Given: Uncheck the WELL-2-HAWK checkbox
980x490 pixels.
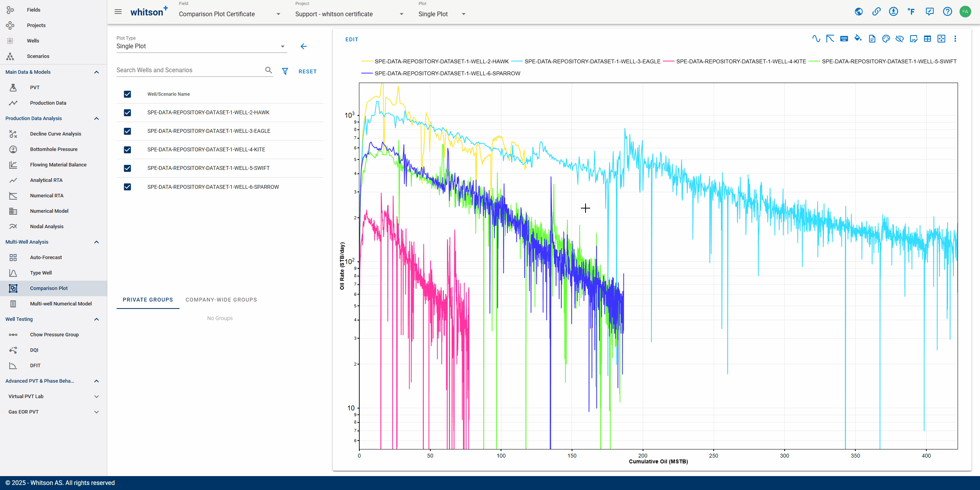Looking at the screenshot, I should click(x=127, y=113).
